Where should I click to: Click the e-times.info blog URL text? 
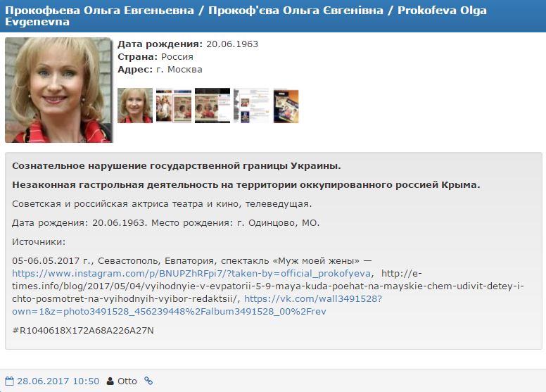(268, 286)
